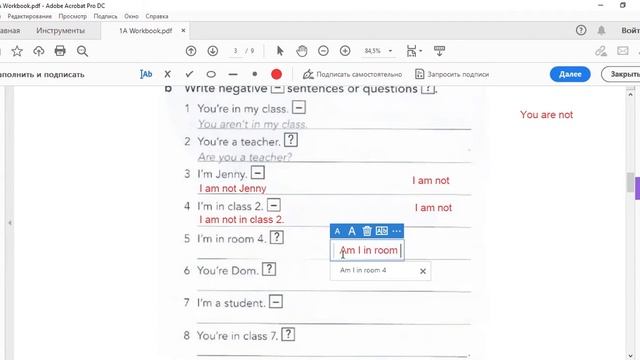Click the 'You are not' red note
The height and width of the screenshot is (360, 640).
pyautogui.click(x=546, y=115)
